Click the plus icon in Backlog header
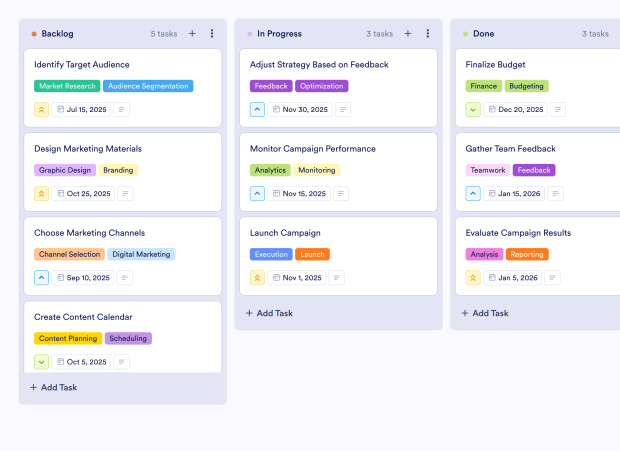The image size is (620, 451). coord(192,34)
